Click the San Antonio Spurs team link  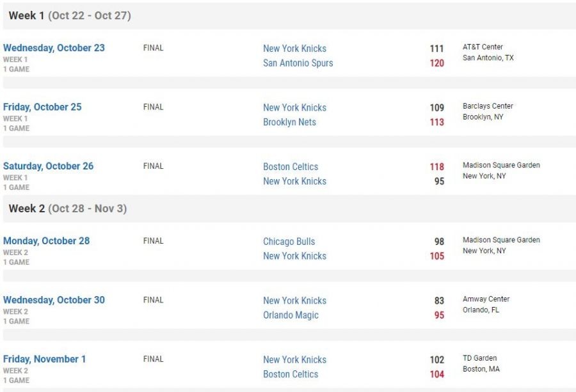coord(298,63)
